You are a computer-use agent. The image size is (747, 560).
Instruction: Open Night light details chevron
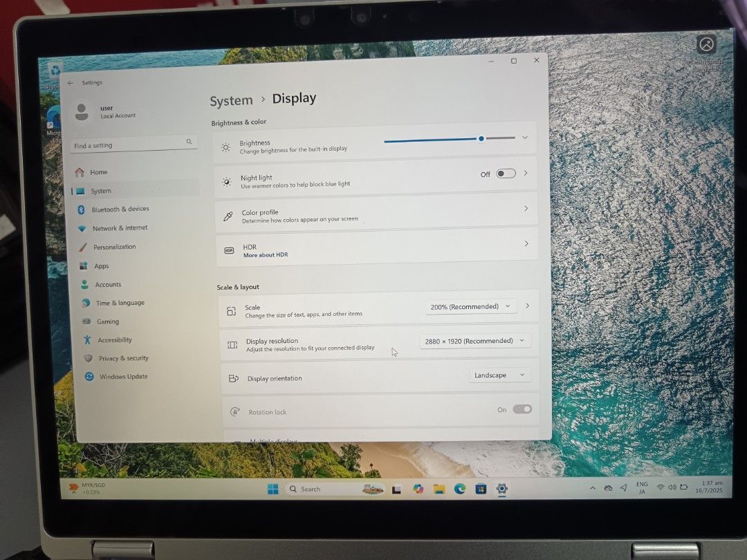click(526, 173)
